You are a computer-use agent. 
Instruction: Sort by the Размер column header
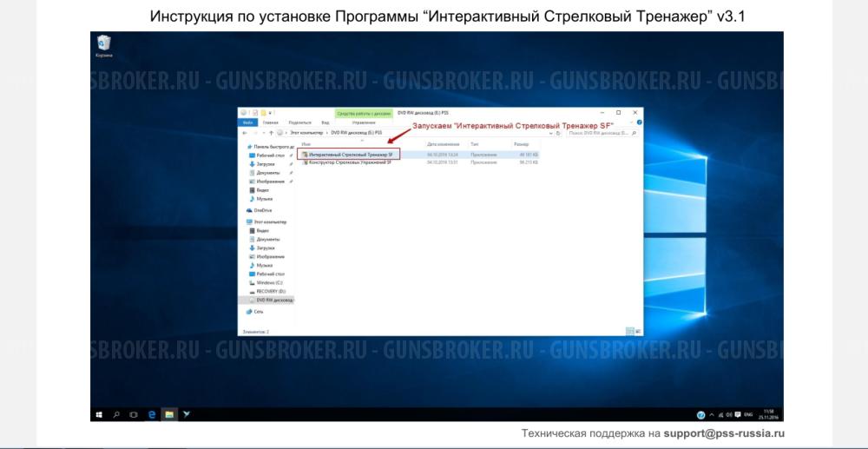coord(521,144)
